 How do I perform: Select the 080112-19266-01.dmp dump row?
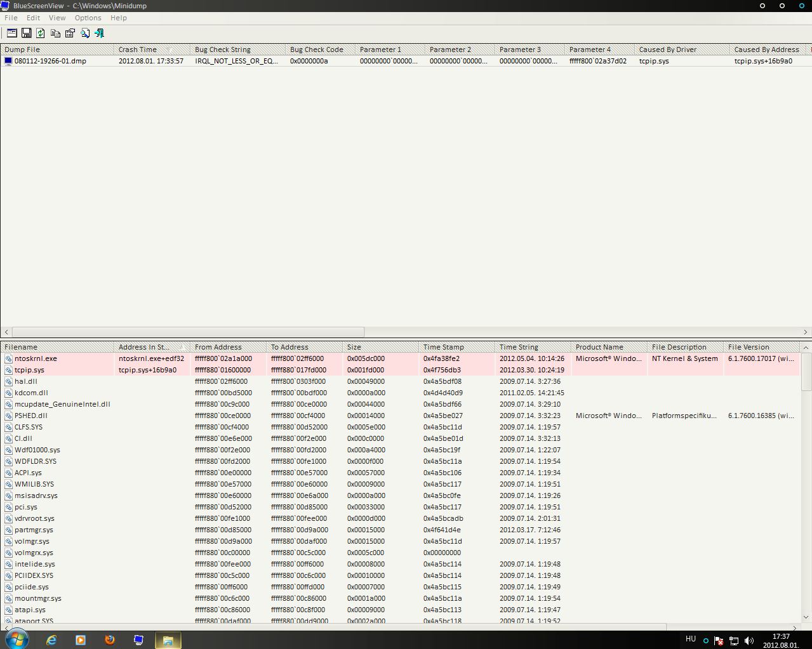(406, 61)
